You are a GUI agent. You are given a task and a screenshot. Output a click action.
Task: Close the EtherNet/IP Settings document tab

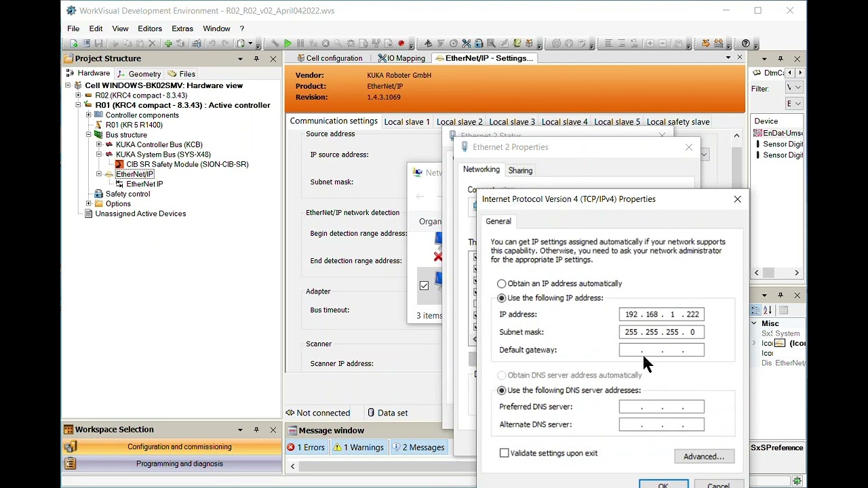[x=740, y=58]
